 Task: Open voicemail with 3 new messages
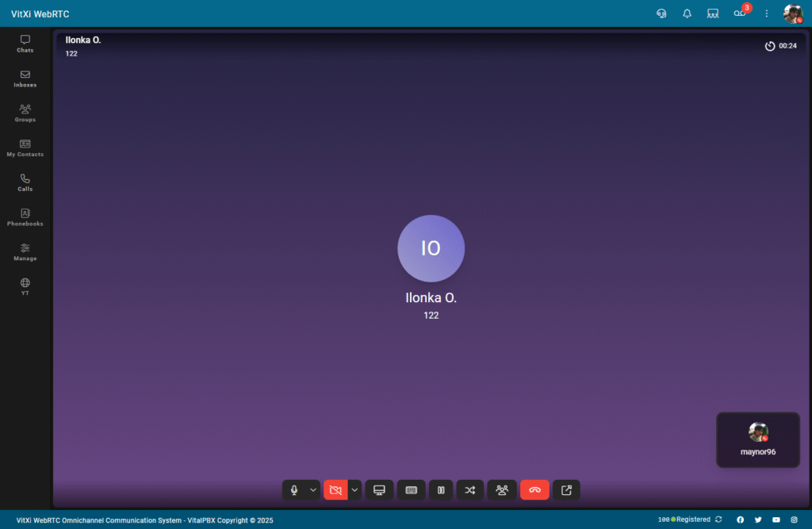[740, 13]
